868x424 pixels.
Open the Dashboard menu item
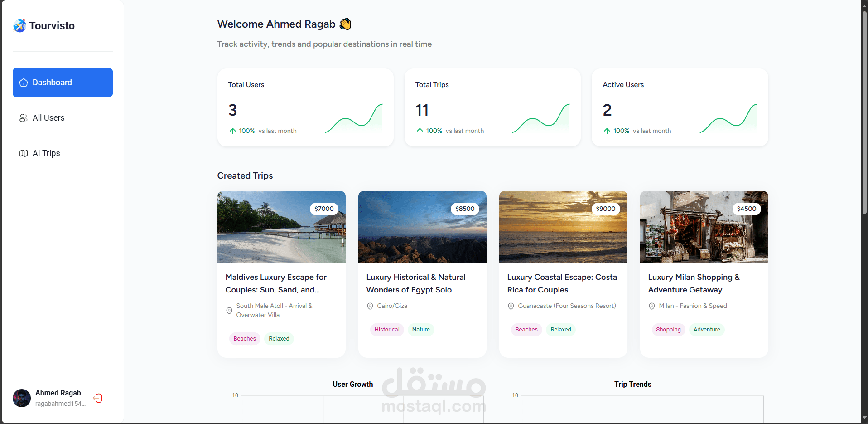[63, 83]
